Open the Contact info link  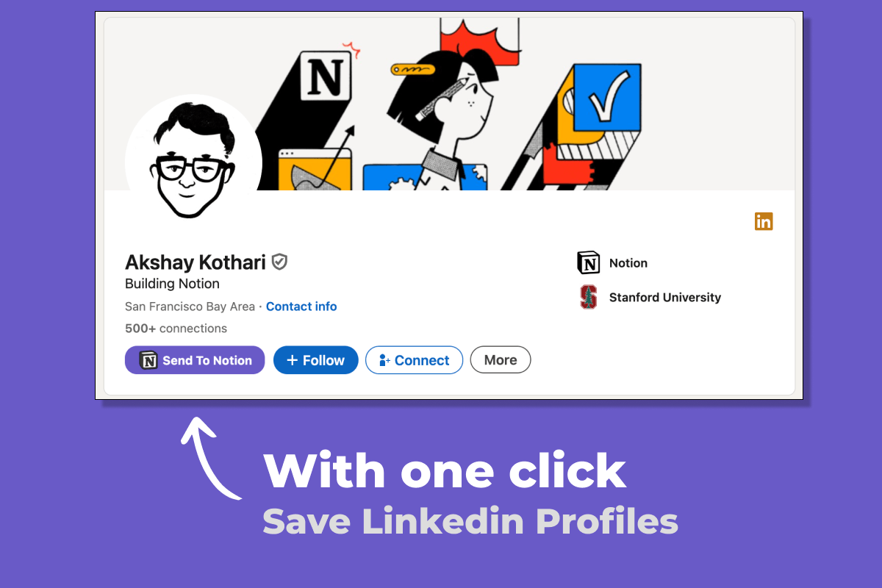pyautogui.click(x=301, y=306)
